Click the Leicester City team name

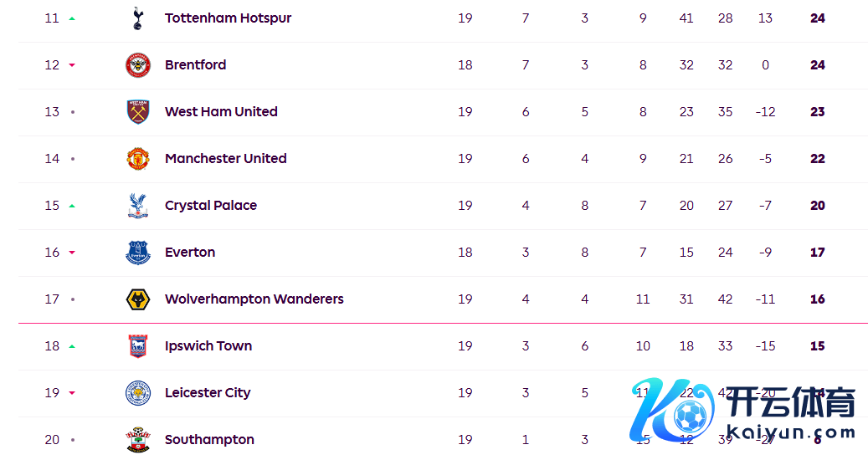pyautogui.click(x=208, y=393)
